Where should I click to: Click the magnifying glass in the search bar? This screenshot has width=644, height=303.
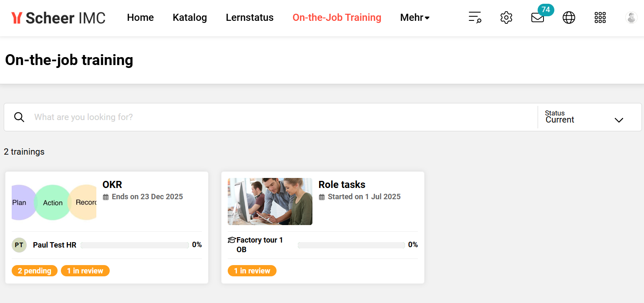click(19, 117)
